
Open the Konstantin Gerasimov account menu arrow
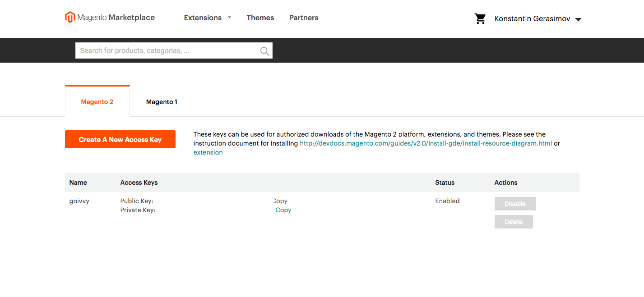tap(578, 19)
